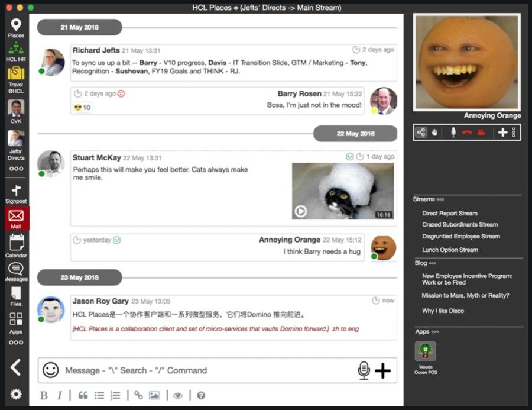Click the smiley on Annoying Orange's message
Viewport: 532px width, 410px height.
pyautogui.click(x=116, y=240)
